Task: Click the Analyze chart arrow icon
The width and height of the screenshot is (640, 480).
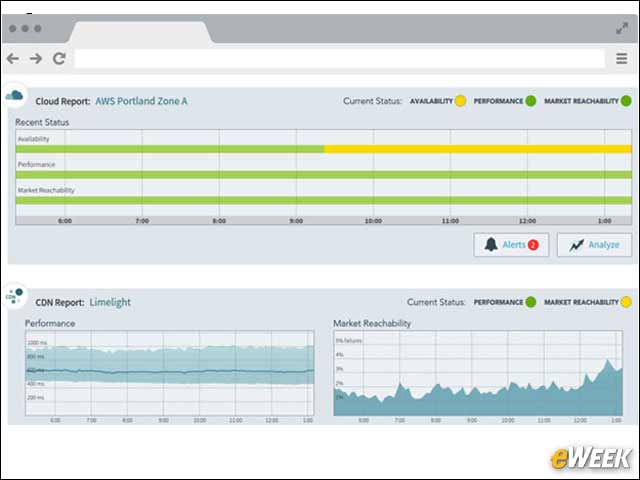Action: (576, 245)
